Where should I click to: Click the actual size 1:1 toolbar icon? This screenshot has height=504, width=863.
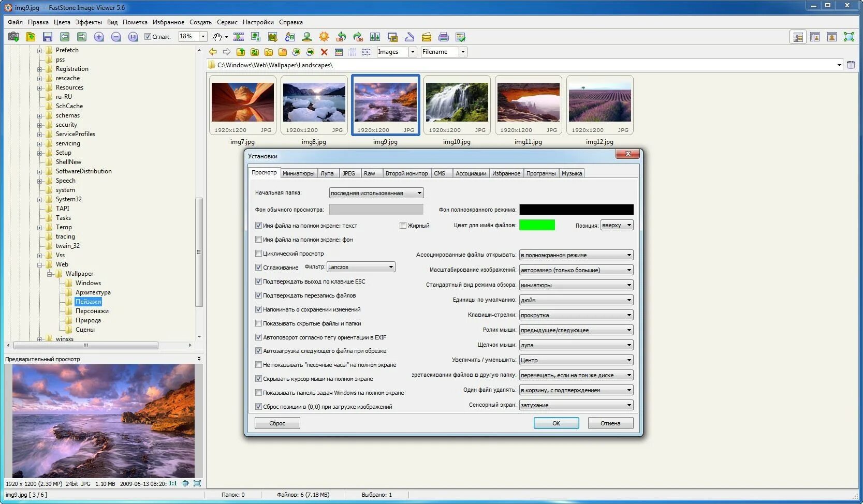pos(133,37)
